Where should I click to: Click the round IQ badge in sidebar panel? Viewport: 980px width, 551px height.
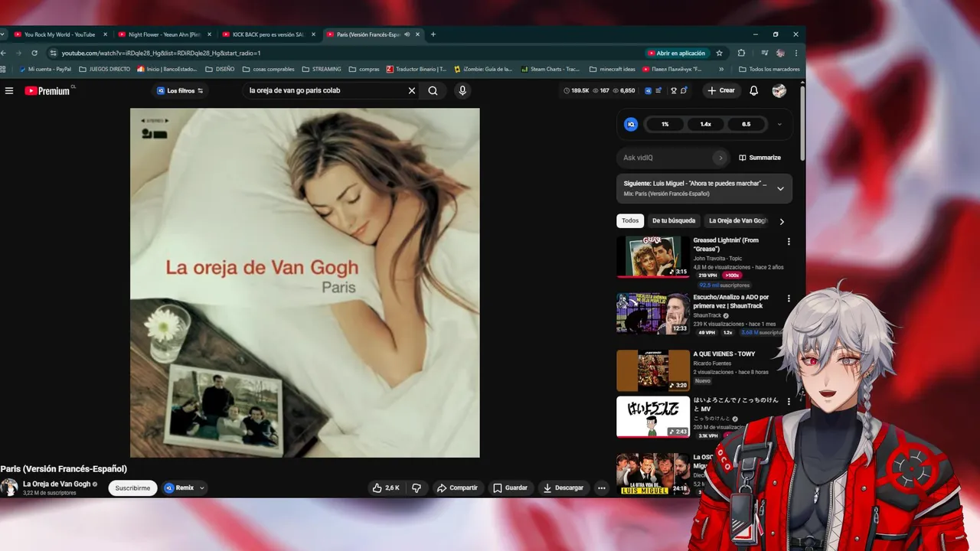(631, 124)
